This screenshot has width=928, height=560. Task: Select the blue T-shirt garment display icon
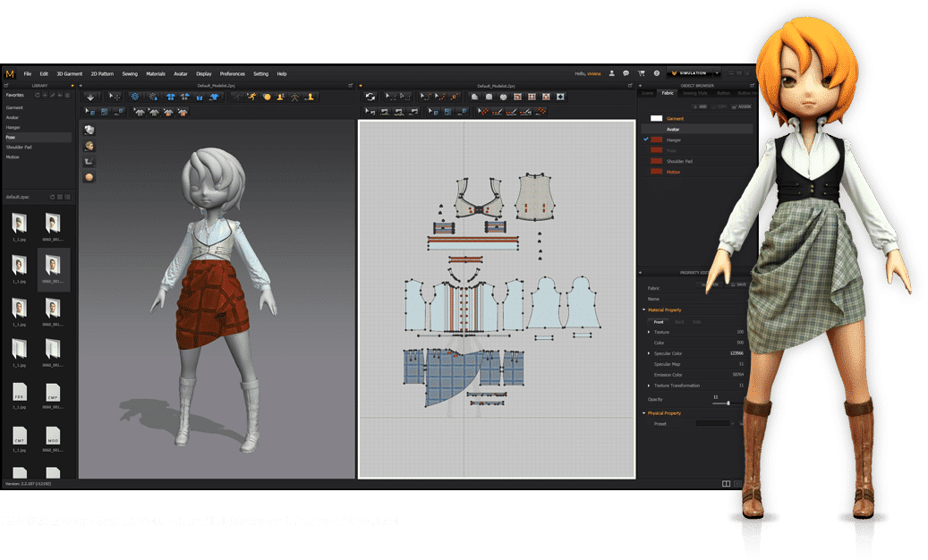pos(214,97)
